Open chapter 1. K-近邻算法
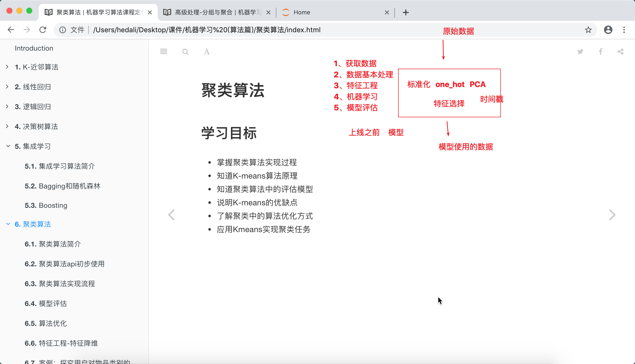This screenshot has width=635, height=364. coord(36,67)
